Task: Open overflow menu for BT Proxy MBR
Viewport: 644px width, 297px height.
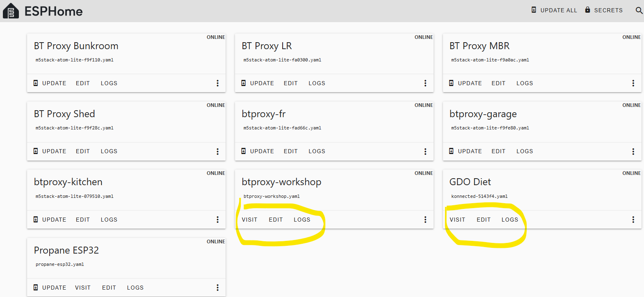Action: (x=633, y=83)
